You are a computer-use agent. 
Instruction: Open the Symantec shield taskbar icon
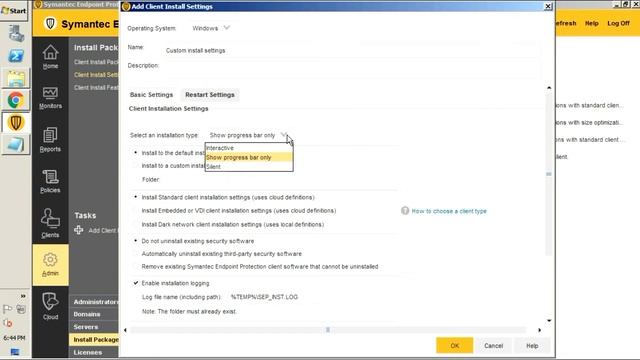coord(16,122)
